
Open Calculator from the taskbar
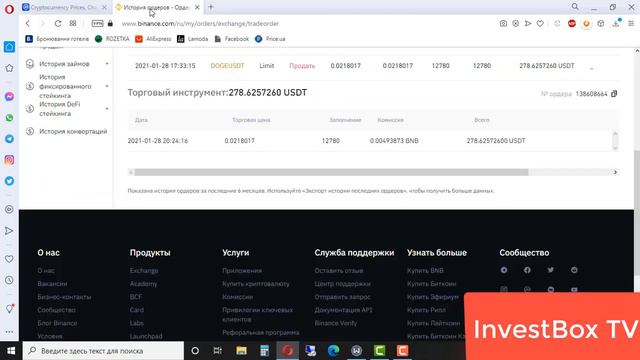[x=264, y=351]
